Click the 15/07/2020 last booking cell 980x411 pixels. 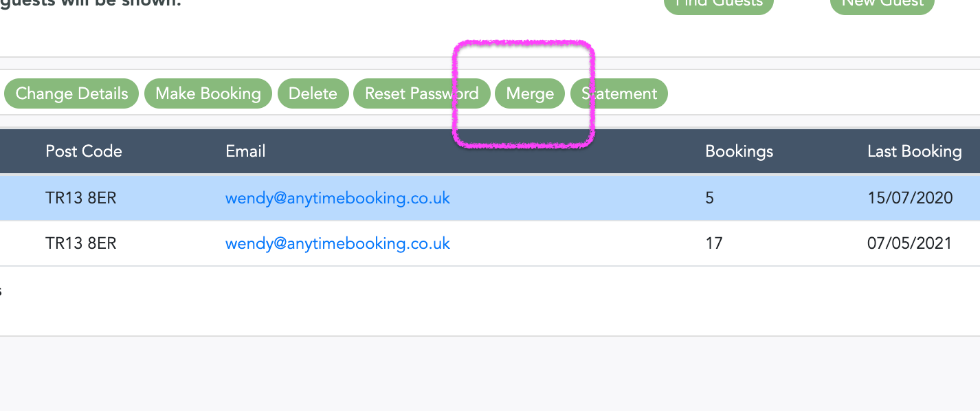click(x=910, y=198)
